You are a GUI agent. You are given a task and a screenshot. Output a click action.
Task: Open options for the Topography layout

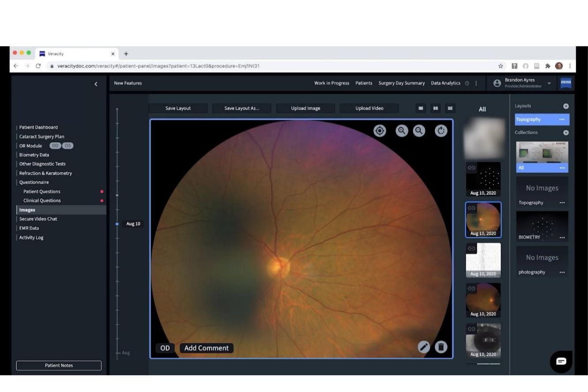562,119
